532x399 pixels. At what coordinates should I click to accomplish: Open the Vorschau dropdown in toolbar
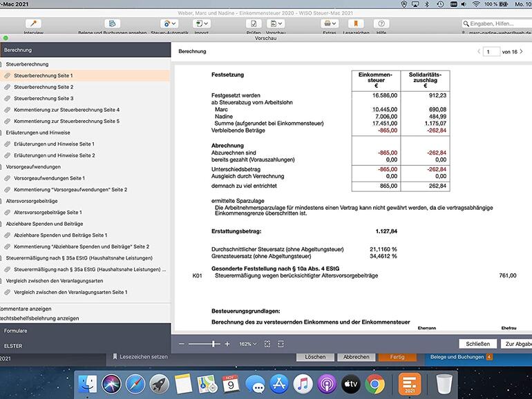[x=275, y=23]
